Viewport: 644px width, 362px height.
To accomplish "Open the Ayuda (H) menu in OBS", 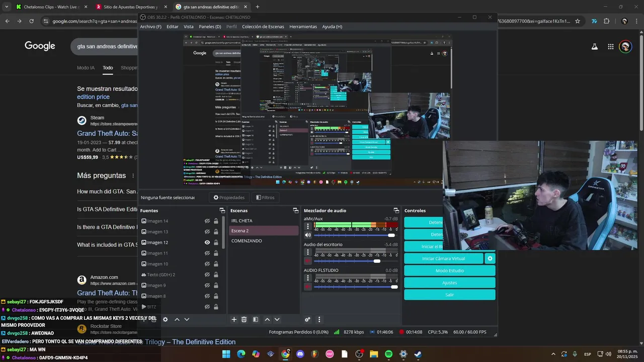I will (x=332, y=27).
